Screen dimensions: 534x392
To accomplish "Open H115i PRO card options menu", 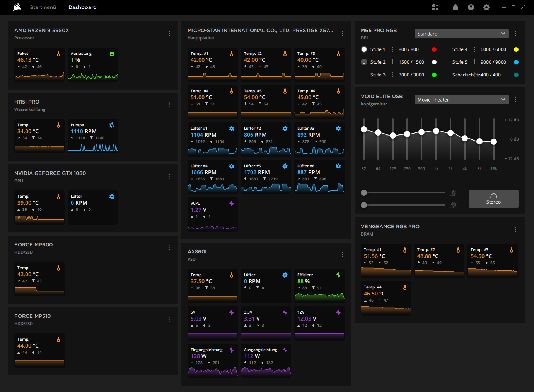I will 169,105.
